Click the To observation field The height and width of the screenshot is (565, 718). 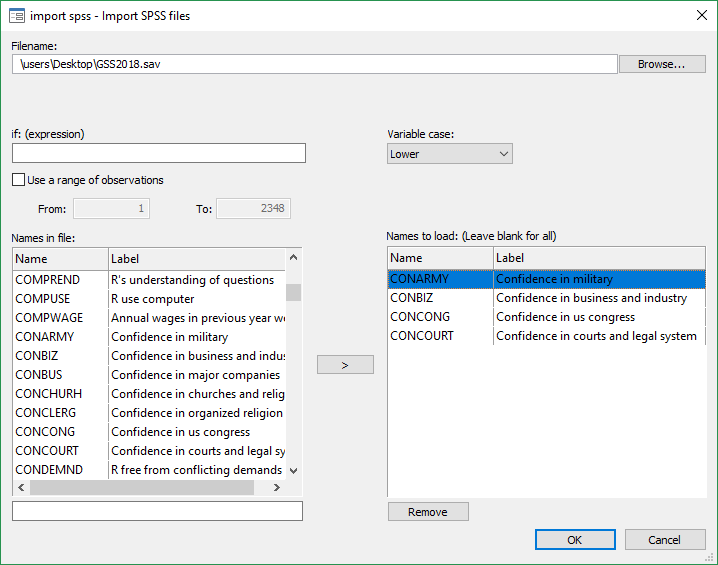pos(253,208)
